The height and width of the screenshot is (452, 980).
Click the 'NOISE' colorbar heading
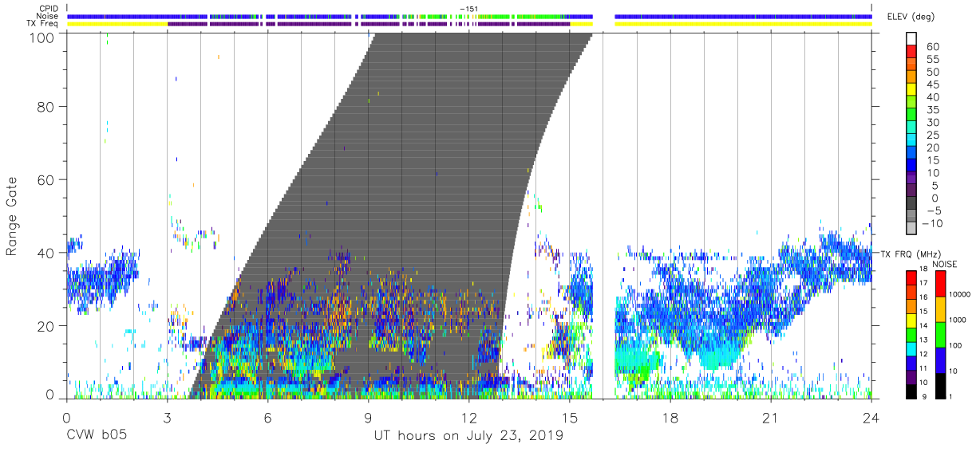(945, 264)
